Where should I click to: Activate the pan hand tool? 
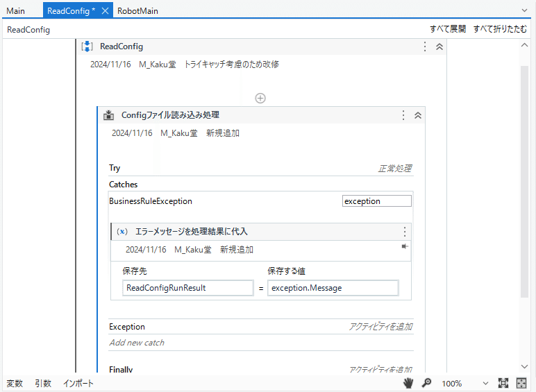click(x=408, y=383)
